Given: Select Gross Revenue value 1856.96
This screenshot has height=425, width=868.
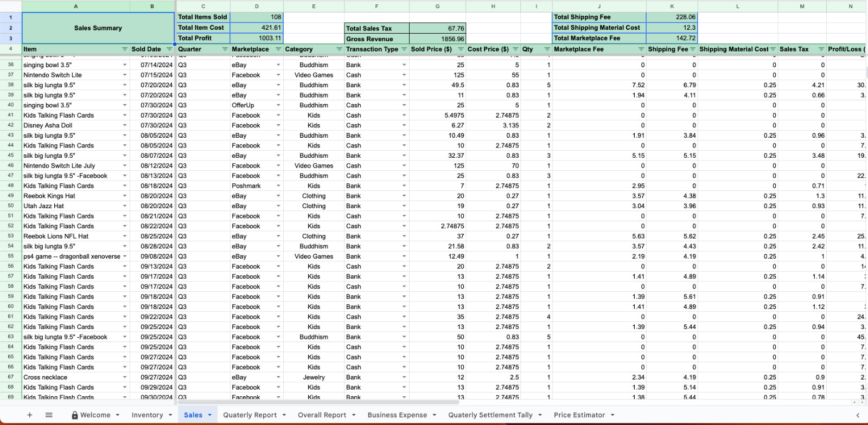Looking at the screenshot, I should [x=437, y=39].
